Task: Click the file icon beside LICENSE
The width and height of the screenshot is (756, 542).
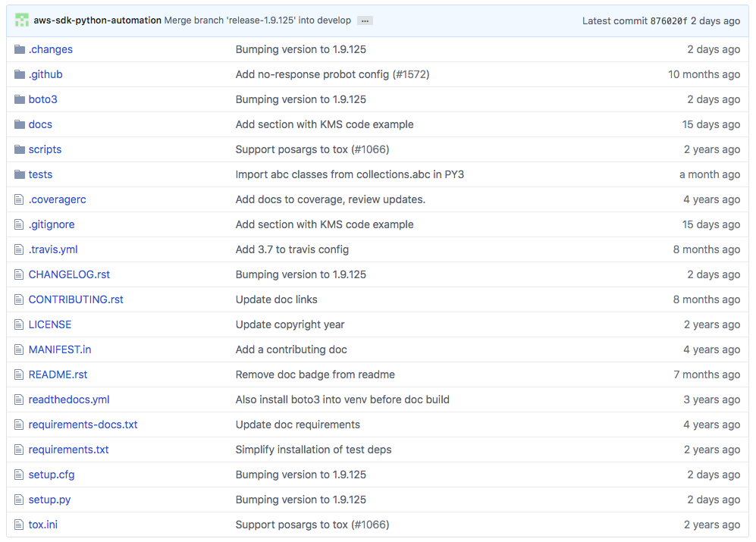Action: click(x=20, y=324)
